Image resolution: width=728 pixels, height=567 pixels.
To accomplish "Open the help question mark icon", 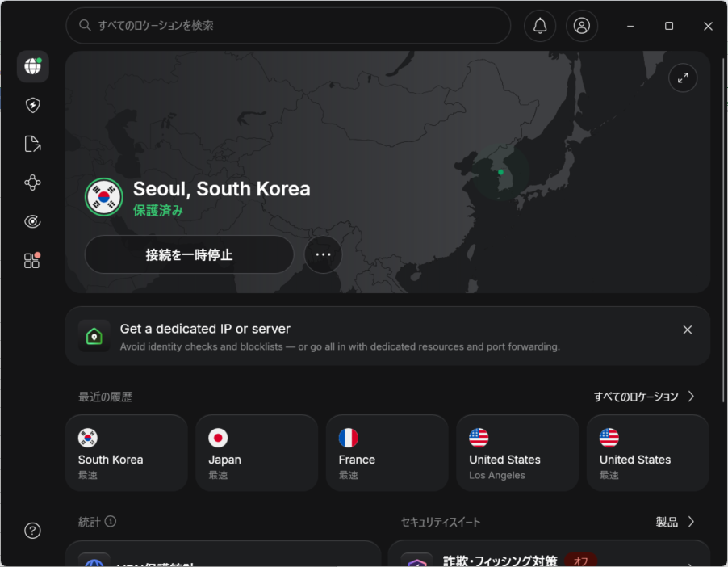I will 32,531.
